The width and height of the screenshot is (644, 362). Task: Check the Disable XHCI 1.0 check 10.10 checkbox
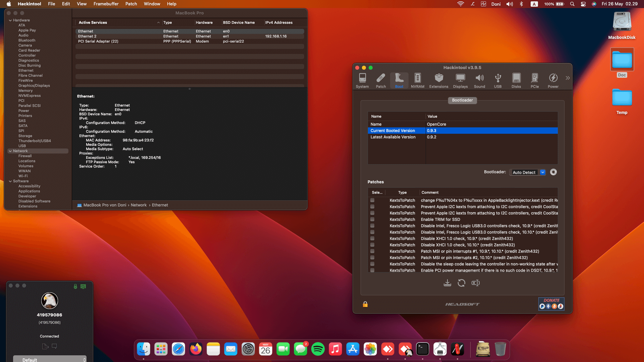(x=372, y=245)
